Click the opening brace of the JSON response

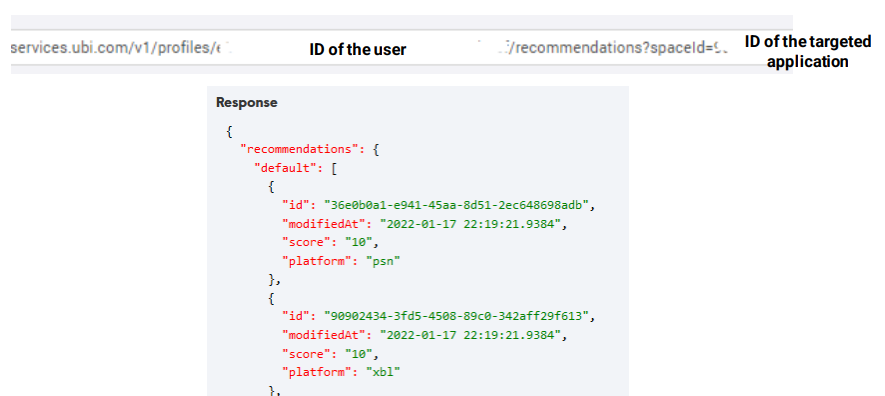(229, 131)
